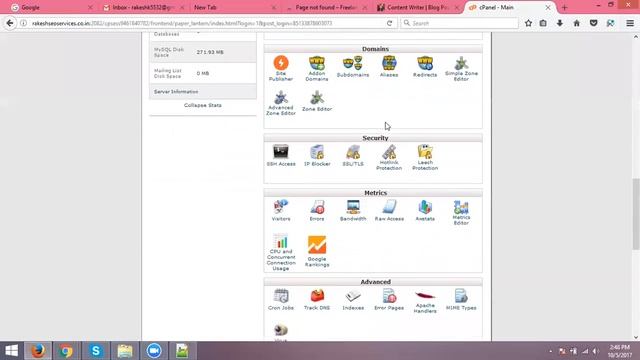Collapse the Domains section header
Image resolution: width=640 pixels, height=360 pixels.
tap(373, 49)
